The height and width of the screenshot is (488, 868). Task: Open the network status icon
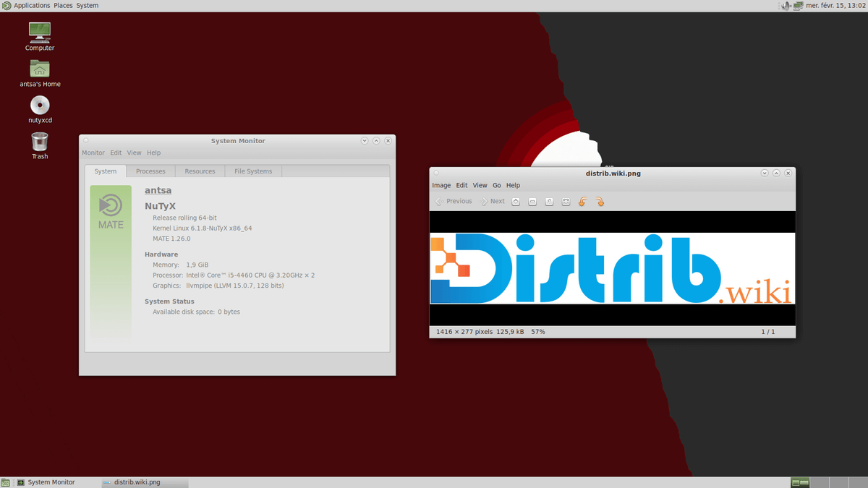[799, 6]
